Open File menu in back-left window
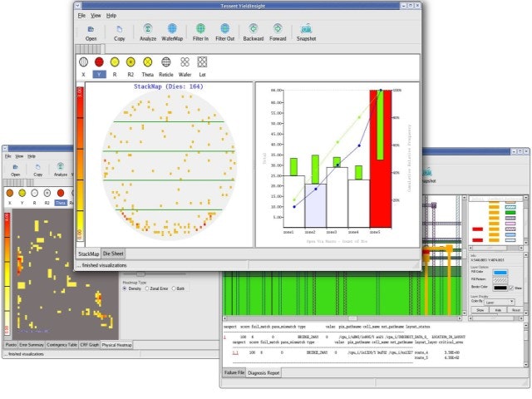The image size is (532, 399). click(x=7, y=156)
